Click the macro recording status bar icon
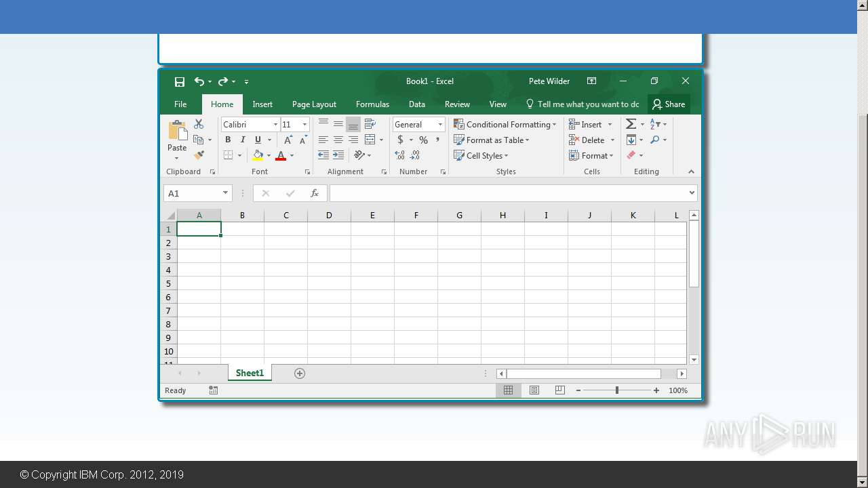Image resolution: width=868 pixels, height=488 pixels. pyautogui.click(x=214, y=390)
